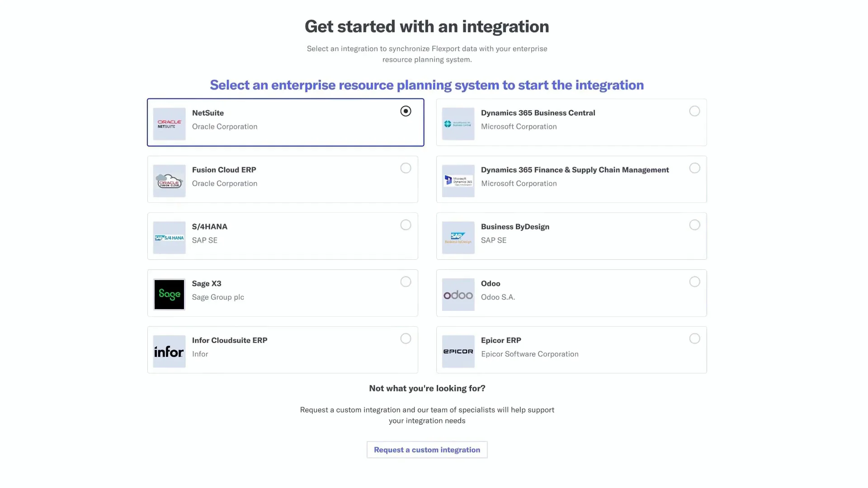Choose the S/4HANA radio option

pos(406,225)
